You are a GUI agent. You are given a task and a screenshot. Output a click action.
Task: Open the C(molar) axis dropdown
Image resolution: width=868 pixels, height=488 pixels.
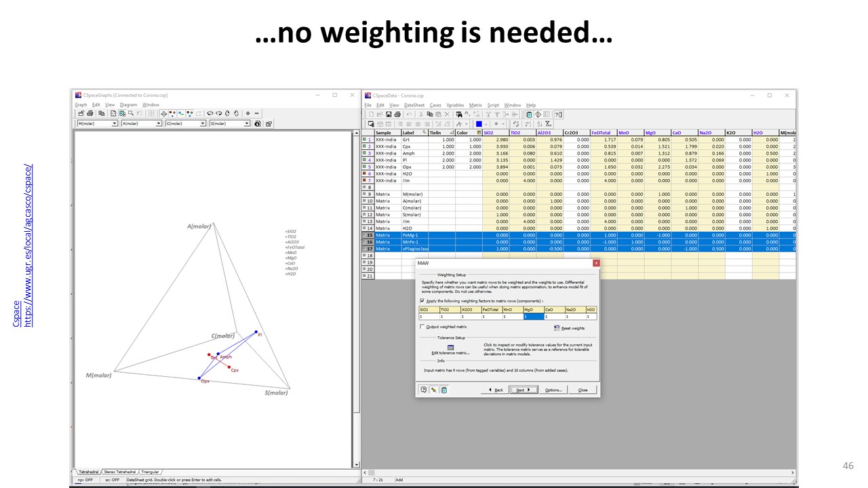click(203, 124)
